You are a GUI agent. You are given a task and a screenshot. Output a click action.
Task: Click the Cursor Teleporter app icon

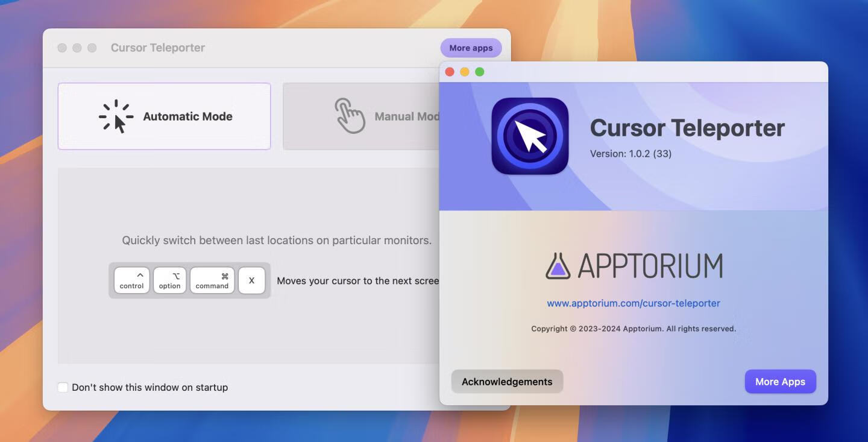[x=530, y=136]
